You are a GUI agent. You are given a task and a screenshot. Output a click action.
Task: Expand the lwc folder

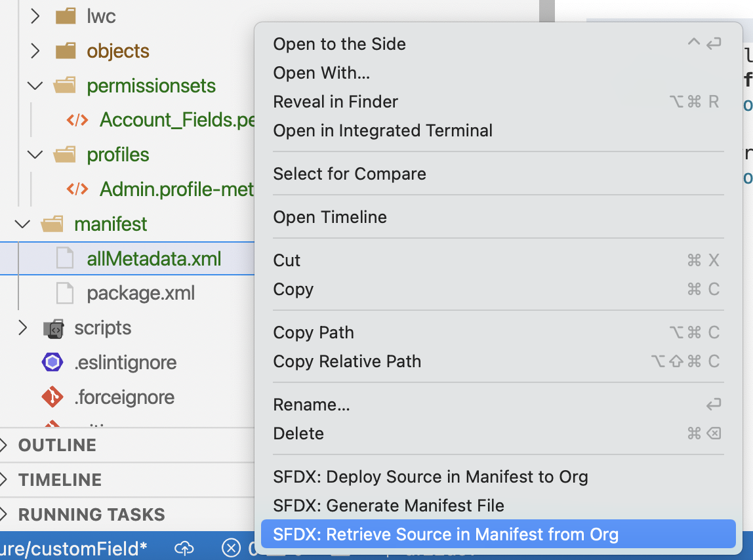(x=35, y=16)
